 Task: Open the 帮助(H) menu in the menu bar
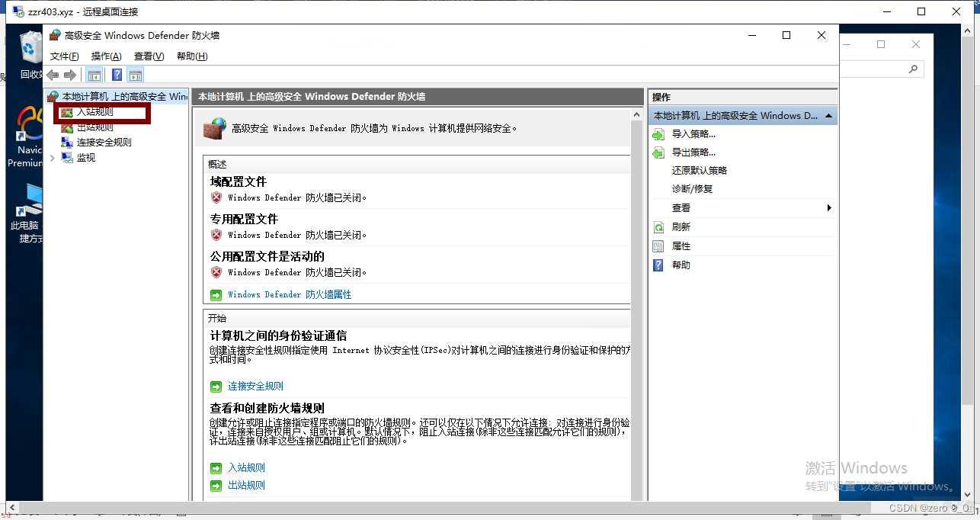(192, 56)
